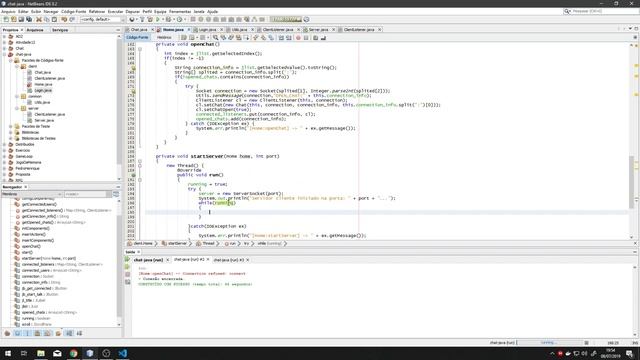Click the Undo toolbar icon
640x360 pixels.
[64, 19]
